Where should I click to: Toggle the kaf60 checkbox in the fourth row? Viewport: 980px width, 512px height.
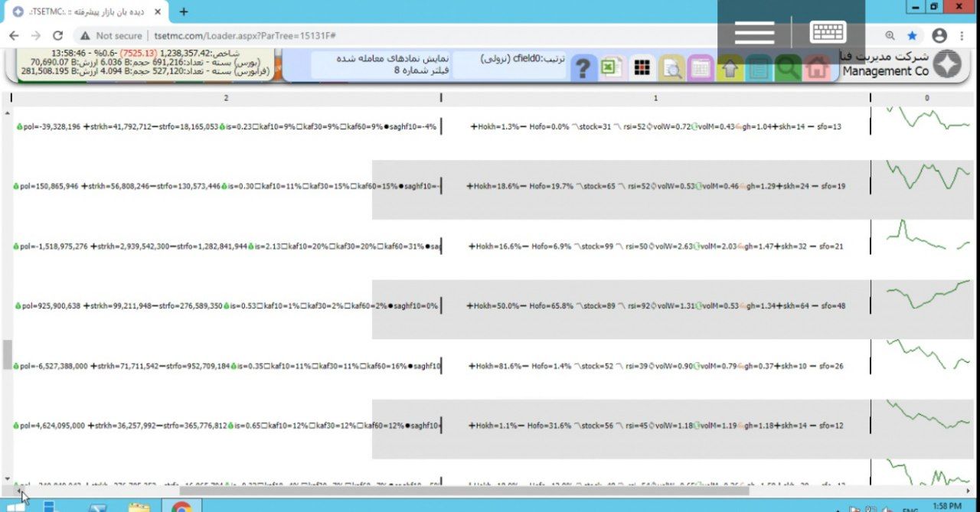pos(348,305)
